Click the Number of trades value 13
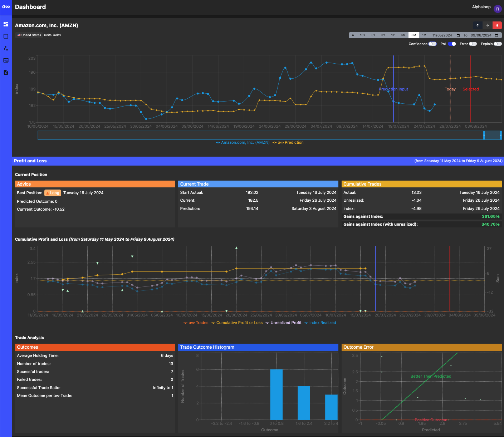Image resolution: width=504 pixels, height=437 pixels. tap(171, 364)
